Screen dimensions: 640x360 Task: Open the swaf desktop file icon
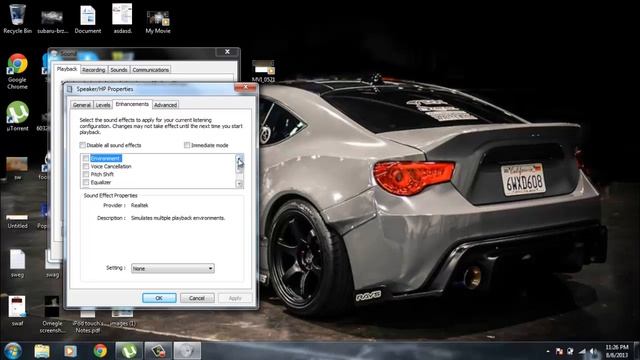pyautogui.click(x=17, y=311)
